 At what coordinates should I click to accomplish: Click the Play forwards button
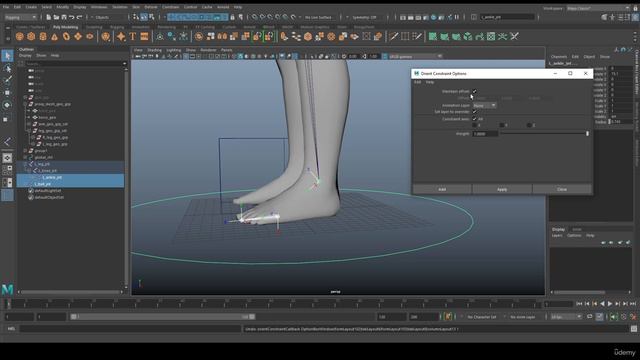click(x=610, y=304)
